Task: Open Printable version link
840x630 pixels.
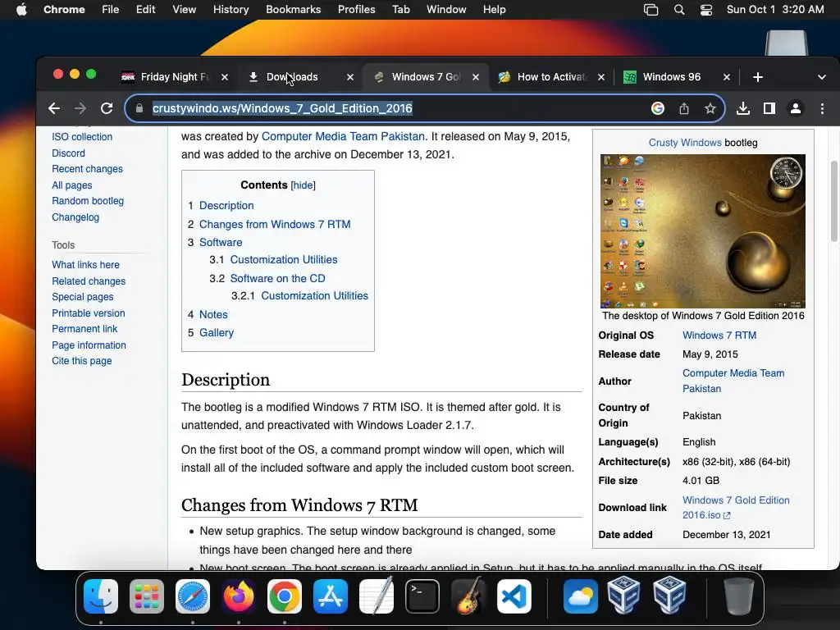Action: coord(89,313)
